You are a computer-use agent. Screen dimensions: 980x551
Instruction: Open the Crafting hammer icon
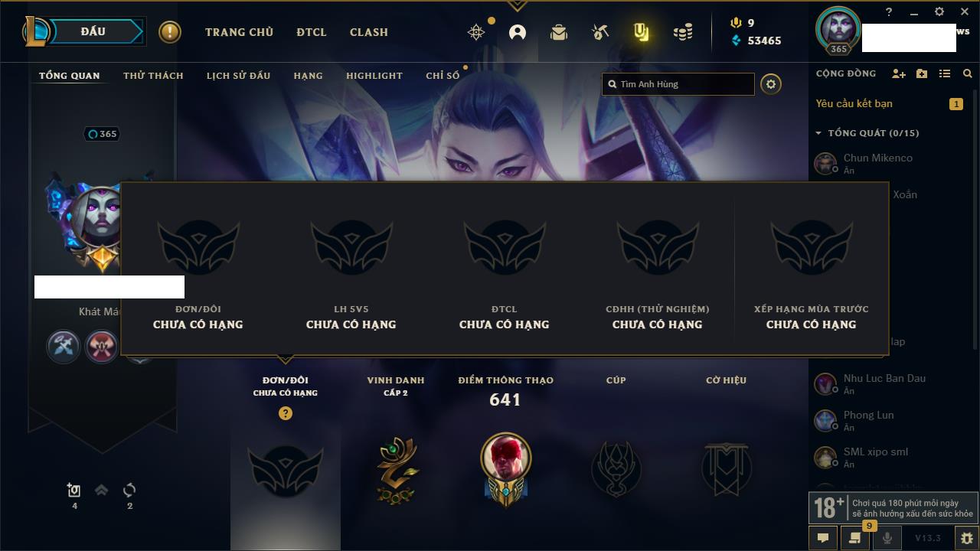[x=600, y=32]
